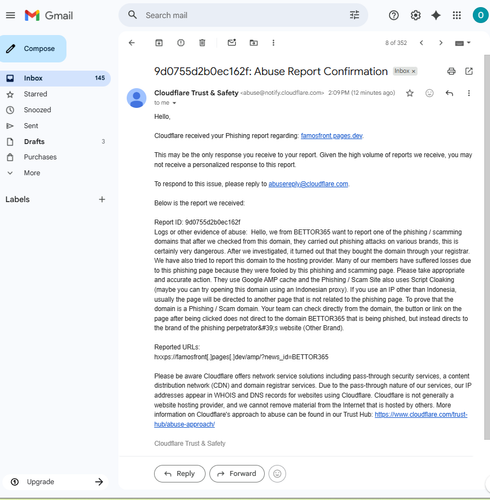Viewport: 490px width, 500px height.
Task: Click the email subject heading
Action: pyautogui.click(x=271, y=71)
